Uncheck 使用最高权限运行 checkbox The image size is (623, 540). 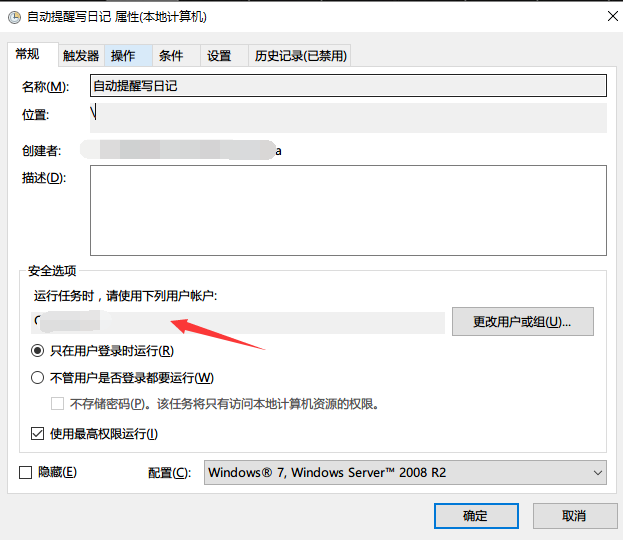[x=38, y=434]
